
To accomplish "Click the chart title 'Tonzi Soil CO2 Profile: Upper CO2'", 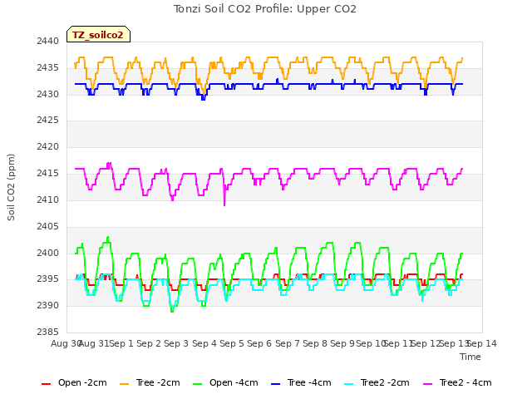I will (265, 9).
